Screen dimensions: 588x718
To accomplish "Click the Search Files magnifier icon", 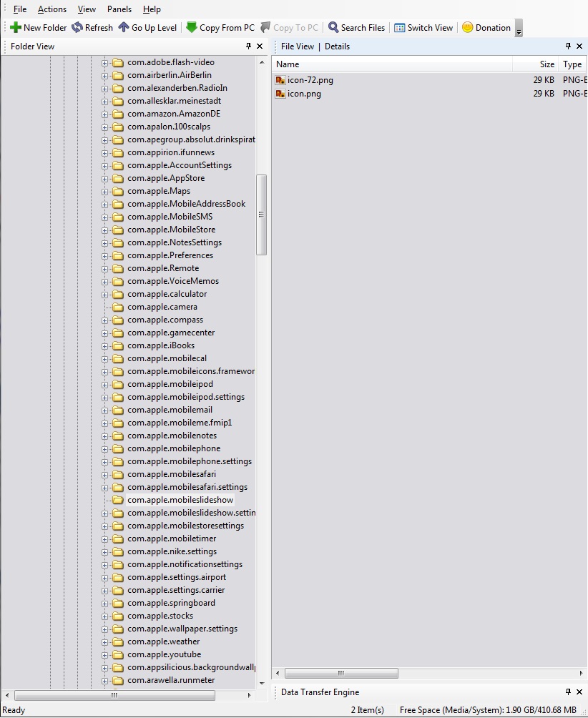I will click(x=333, y=27).
